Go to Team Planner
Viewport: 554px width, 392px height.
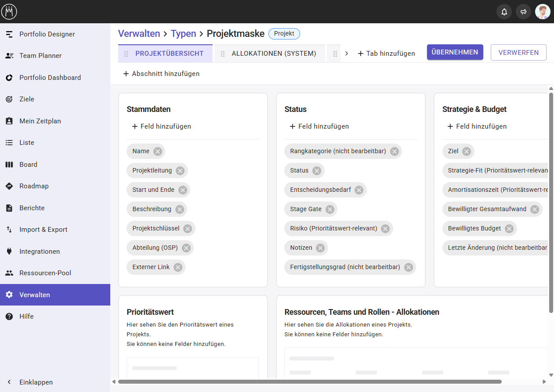click(40, 56)
